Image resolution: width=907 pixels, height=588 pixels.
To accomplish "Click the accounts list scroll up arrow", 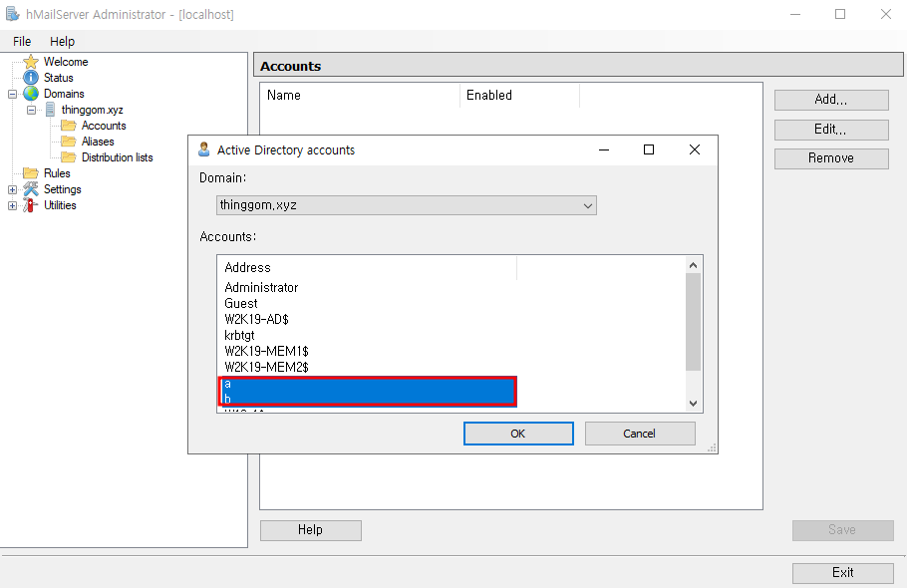I will 693,265.
